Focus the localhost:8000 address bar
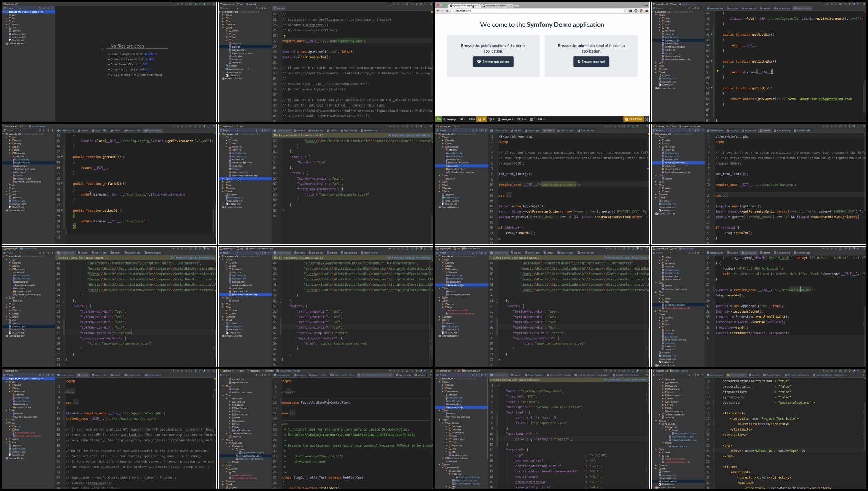The height and width of the screenshot is (491, 868). point(537,11)
